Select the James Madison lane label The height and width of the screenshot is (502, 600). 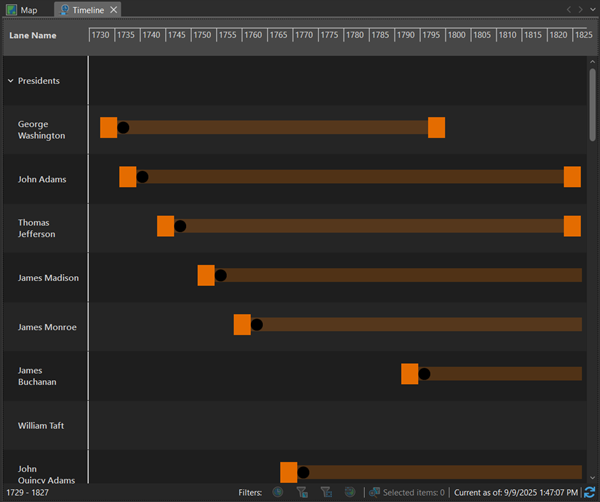(48, 278)
